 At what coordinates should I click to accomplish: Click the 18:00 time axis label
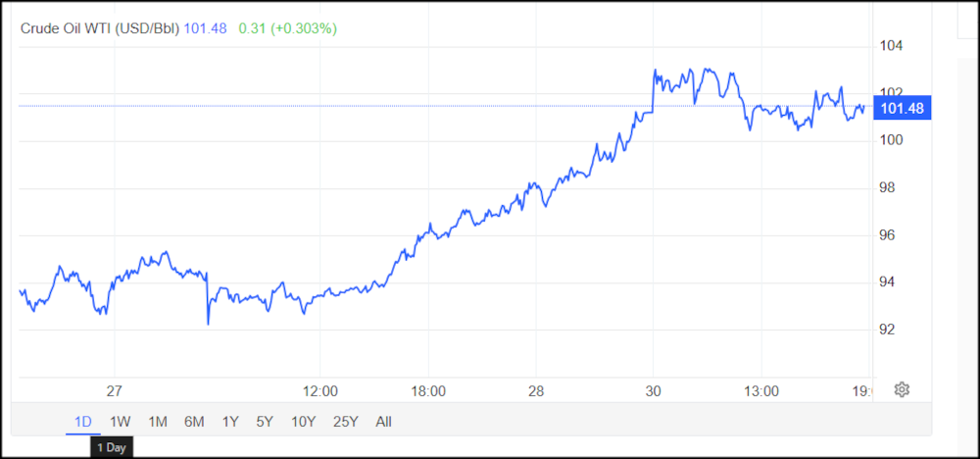[x=428, y=390]
